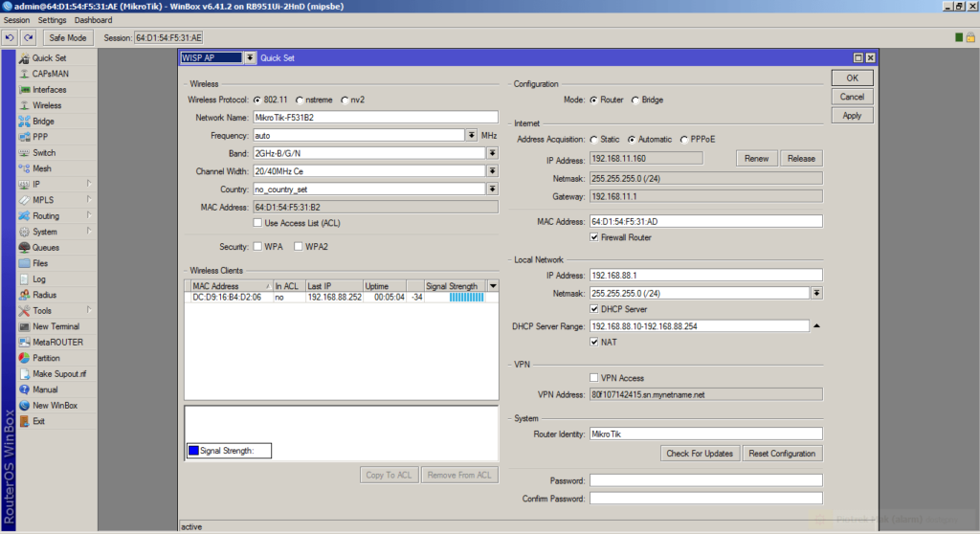Open the Channel Width dropdown
This screenshot has width=980, height=534.
point(492,171)
